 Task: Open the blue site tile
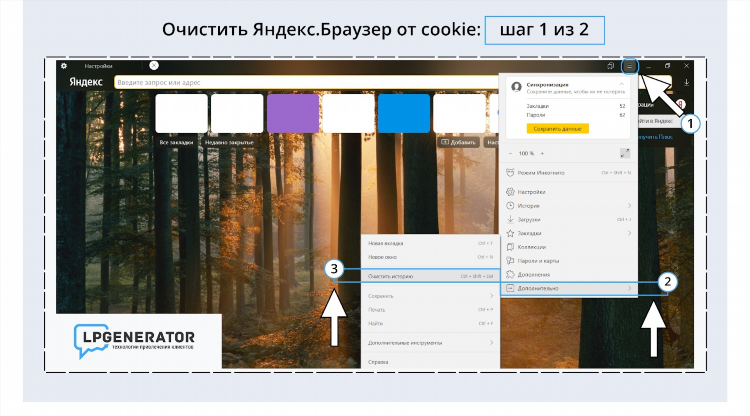(404, 113)
